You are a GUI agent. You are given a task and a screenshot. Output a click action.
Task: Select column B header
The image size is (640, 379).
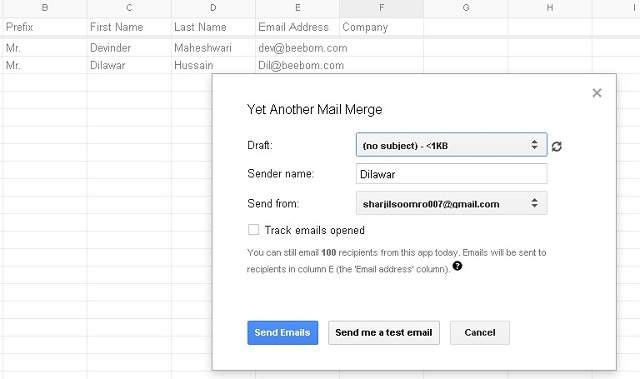(x=45, y=8)
